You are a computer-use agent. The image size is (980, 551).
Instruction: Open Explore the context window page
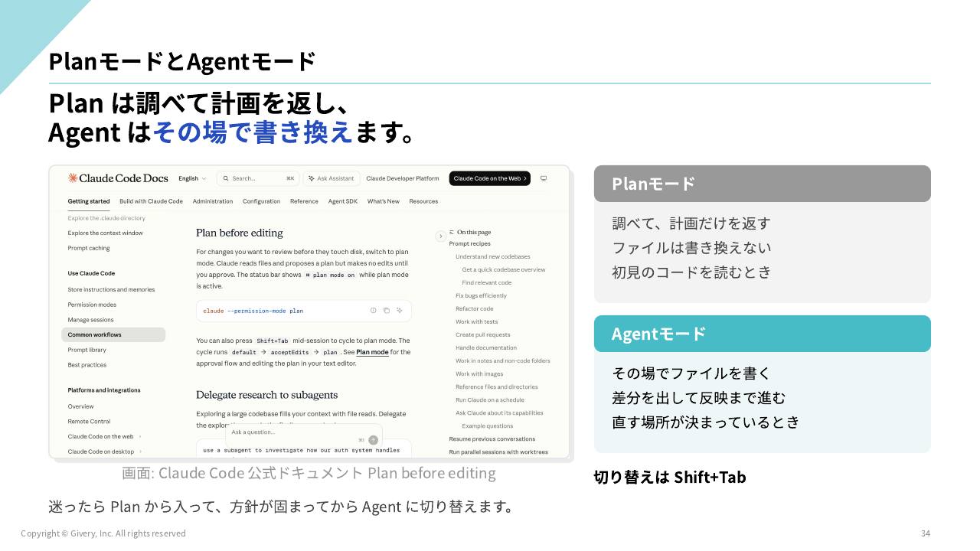click(105, 233)
